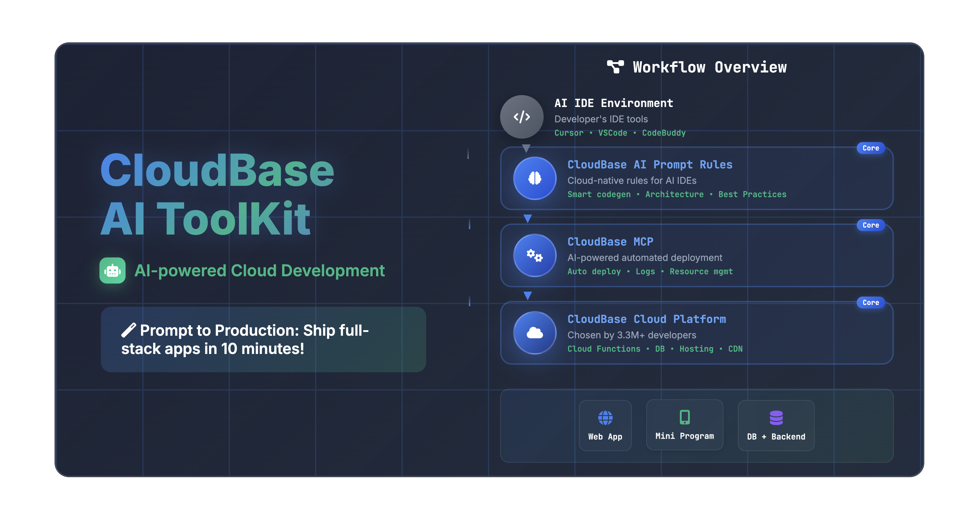Click 'Cloud-native rules for AI IDEs' text
The image size is (980, 523).
[x=632, y=180]
